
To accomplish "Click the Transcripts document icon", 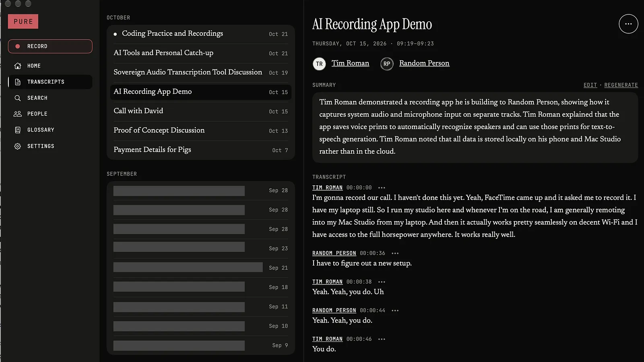I will click(18, 82).
